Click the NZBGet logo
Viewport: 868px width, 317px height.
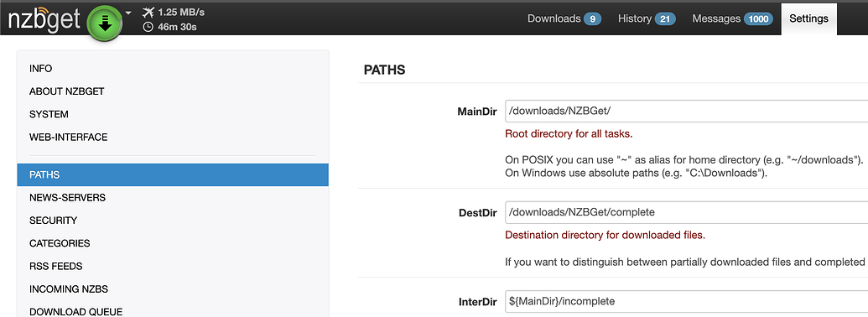pyautogui.click(x=44, y=20)
